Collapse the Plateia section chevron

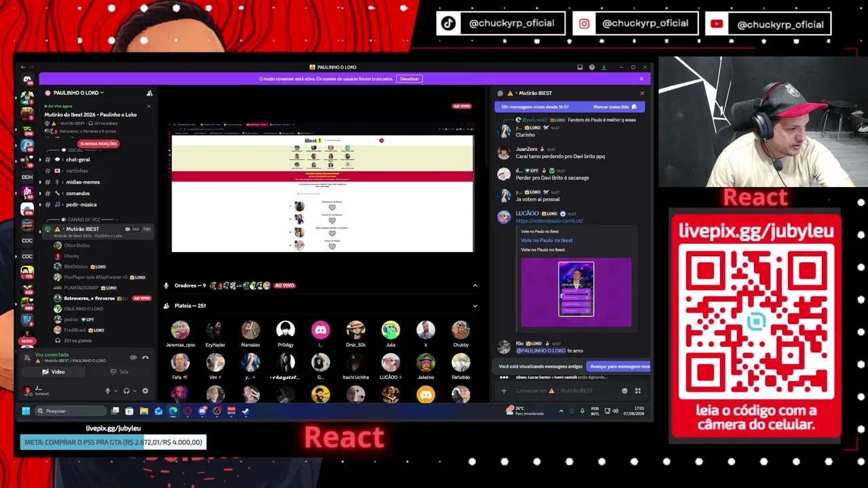(x=475, y=306)
